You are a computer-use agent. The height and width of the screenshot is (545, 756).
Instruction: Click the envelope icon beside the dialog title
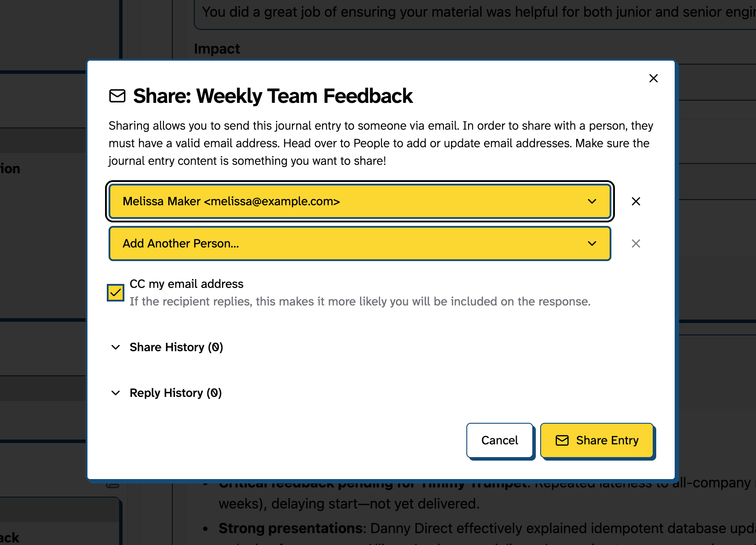pyautogui.click(x=117, y=96)
